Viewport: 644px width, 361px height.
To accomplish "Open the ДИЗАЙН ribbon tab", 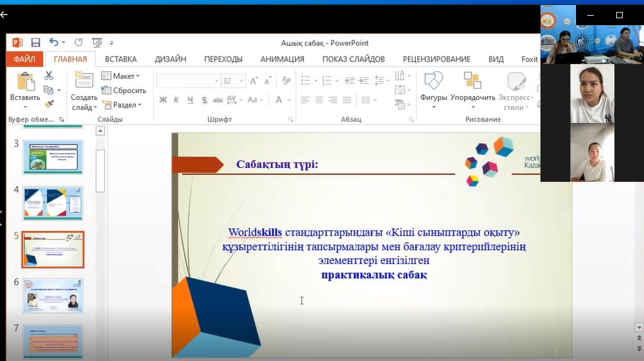I will pos(171,59).
